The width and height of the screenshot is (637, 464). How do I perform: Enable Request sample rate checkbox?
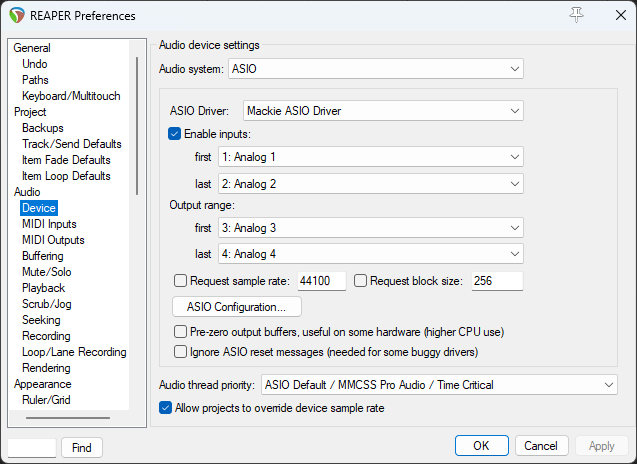(180, 281)
